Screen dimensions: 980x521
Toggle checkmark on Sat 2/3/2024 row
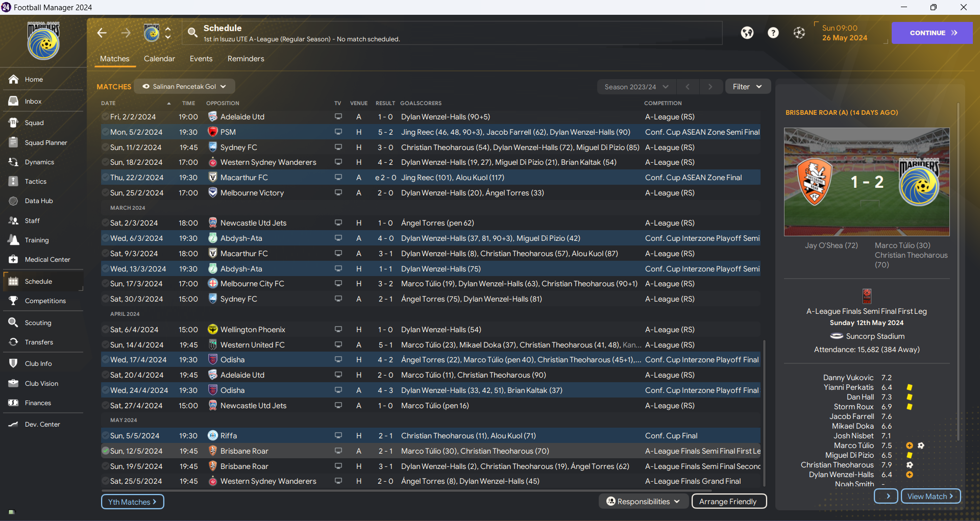(106, 223)
